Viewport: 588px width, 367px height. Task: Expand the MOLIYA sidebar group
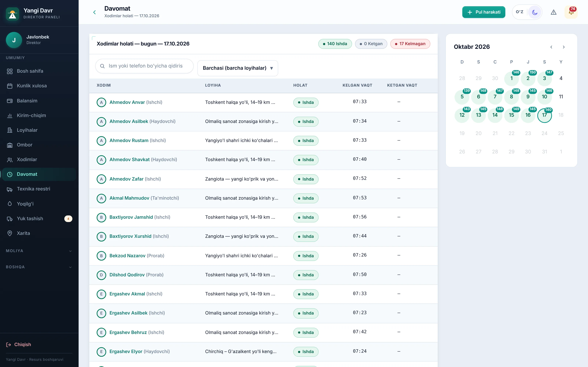(x=39, y=251)
